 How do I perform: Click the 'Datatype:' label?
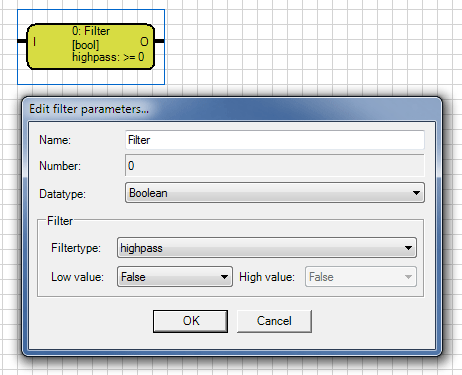click(x=62, y=194)
